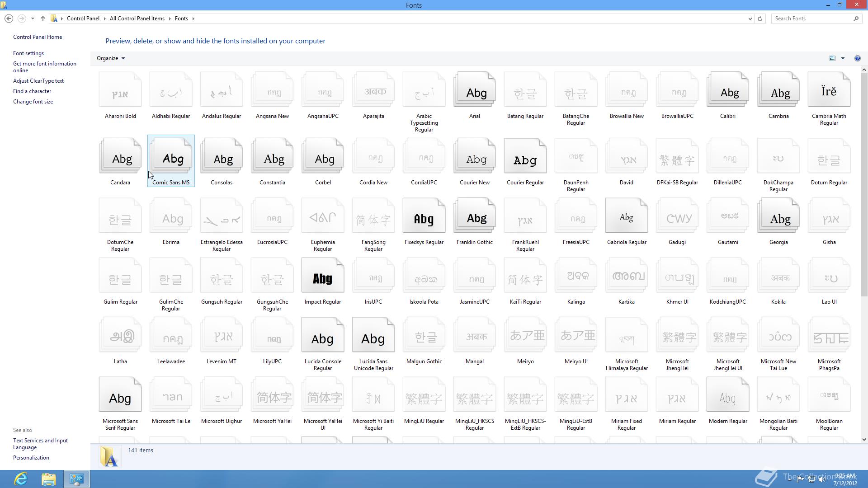Open File Explorer from the taskbar
Screen dimensions: 868x488
[48, 479]
